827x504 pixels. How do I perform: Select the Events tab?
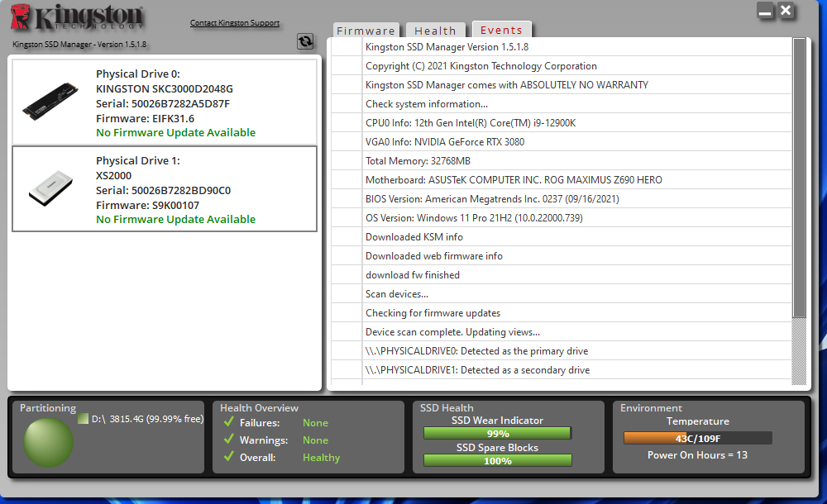[502, 30]
